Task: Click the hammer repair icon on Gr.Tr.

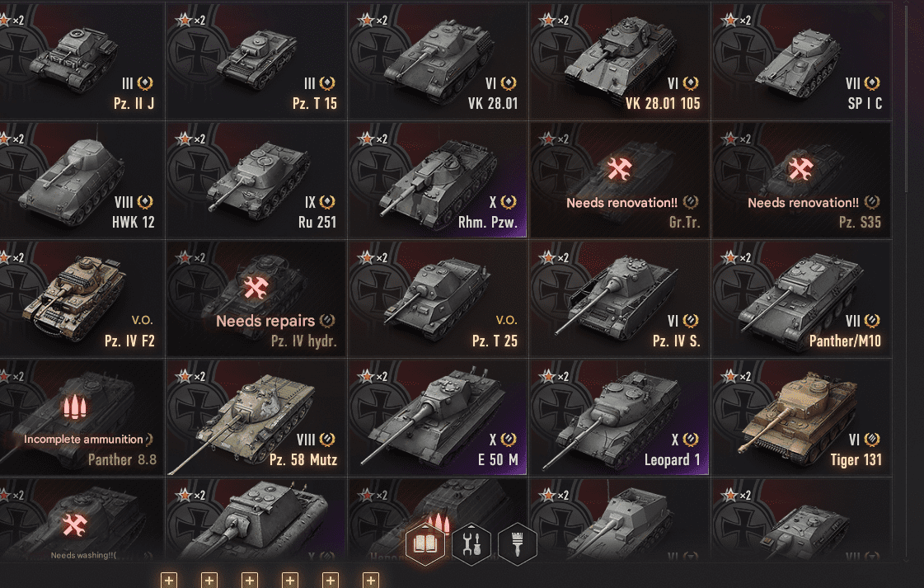Action: (x=620, y=169)
